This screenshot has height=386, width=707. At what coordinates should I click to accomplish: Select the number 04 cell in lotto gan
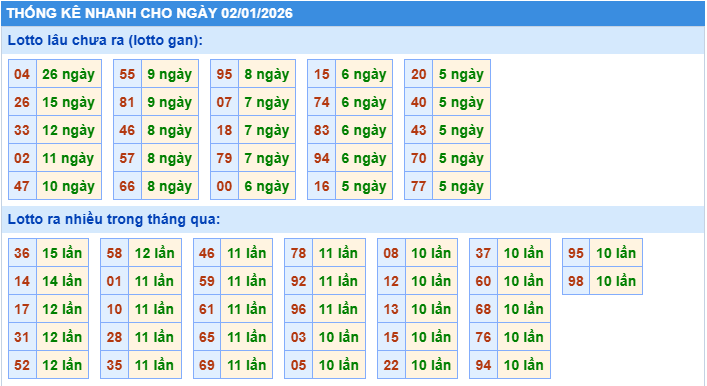(x=22, y=74)
